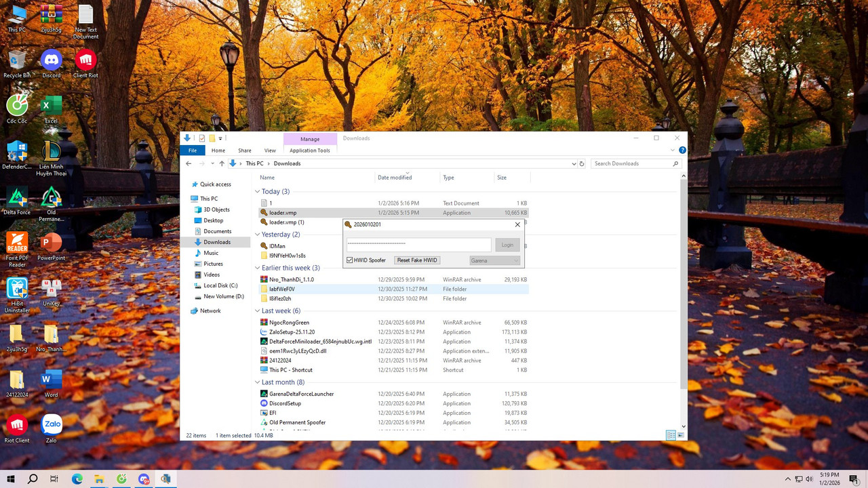
Task: Show hidden system tray icons
Action: pyautogui.click(x=787, y=479)
